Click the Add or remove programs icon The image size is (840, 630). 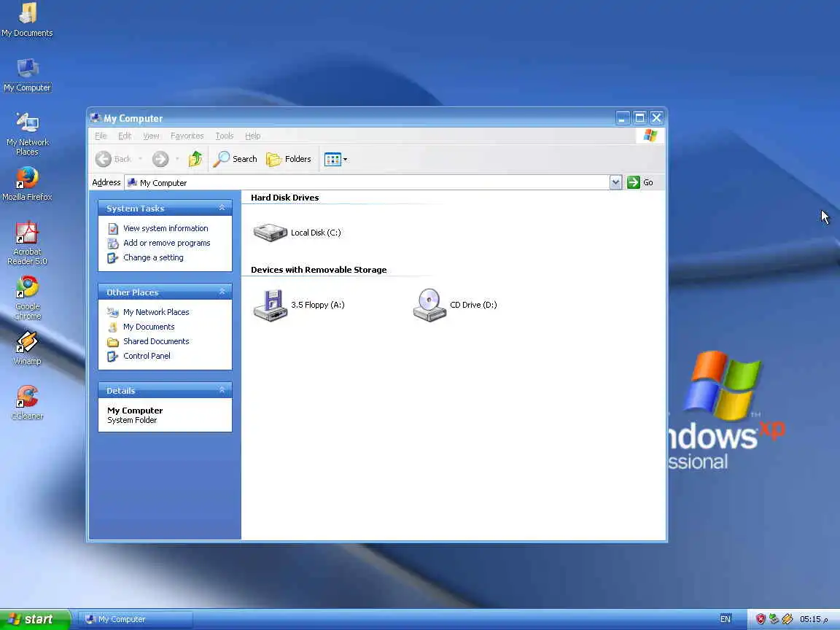pos(113,244)
